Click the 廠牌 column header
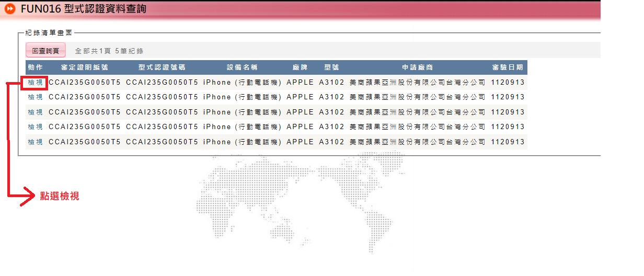 [300, 67]
